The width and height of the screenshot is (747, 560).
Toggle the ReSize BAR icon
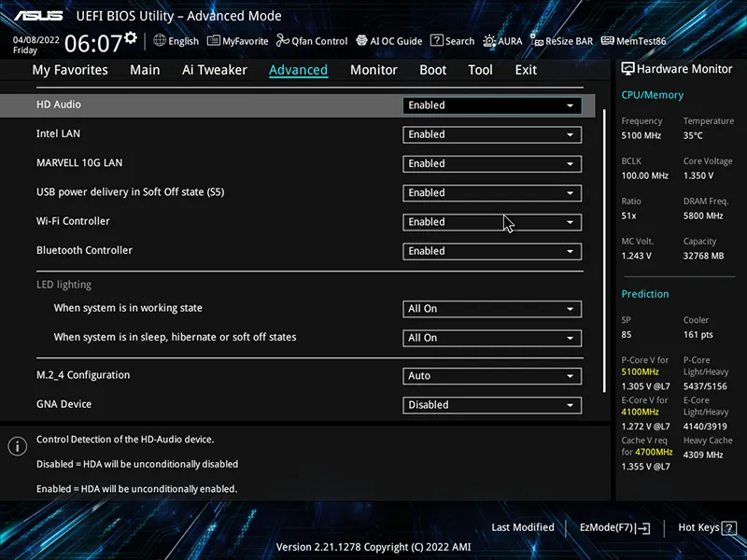click(537, 40)
